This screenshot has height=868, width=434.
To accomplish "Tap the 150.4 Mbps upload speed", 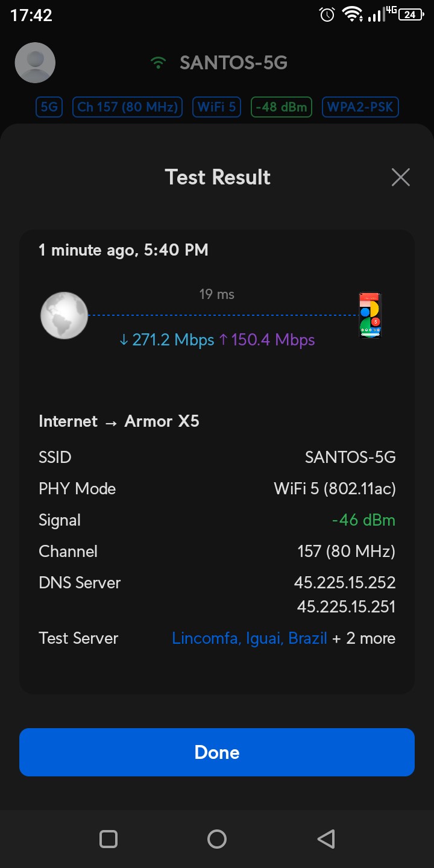I will point(267,340).
